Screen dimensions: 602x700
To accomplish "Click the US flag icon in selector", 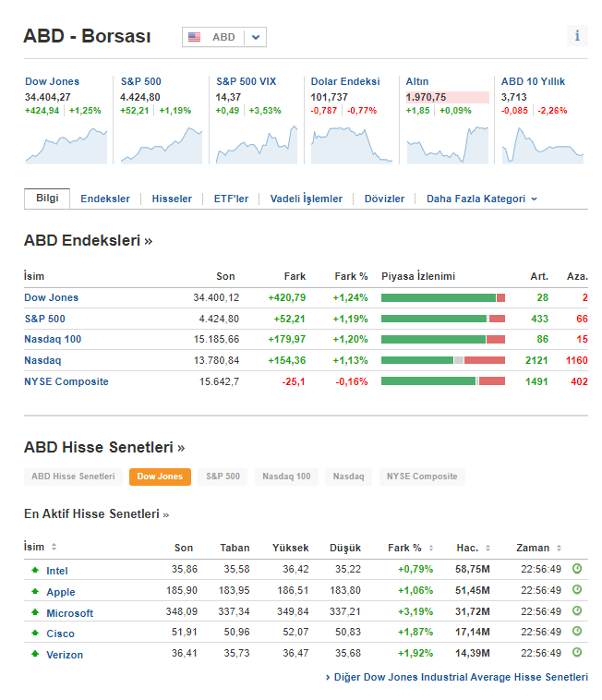I will (x=195, y=37).
